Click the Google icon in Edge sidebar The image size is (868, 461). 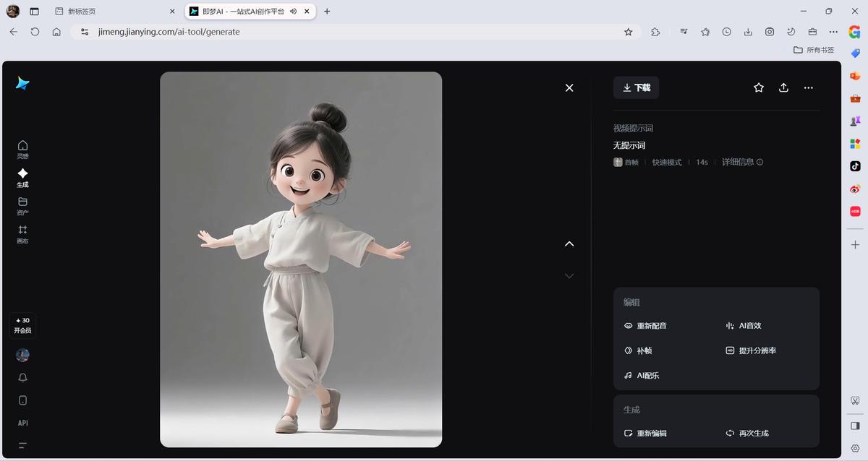pos(855,32)
